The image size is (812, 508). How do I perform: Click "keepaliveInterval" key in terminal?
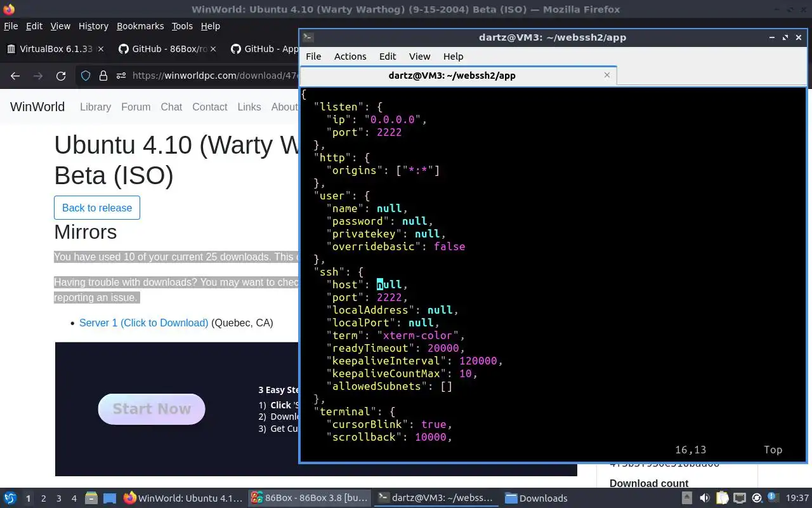(386, 361)
